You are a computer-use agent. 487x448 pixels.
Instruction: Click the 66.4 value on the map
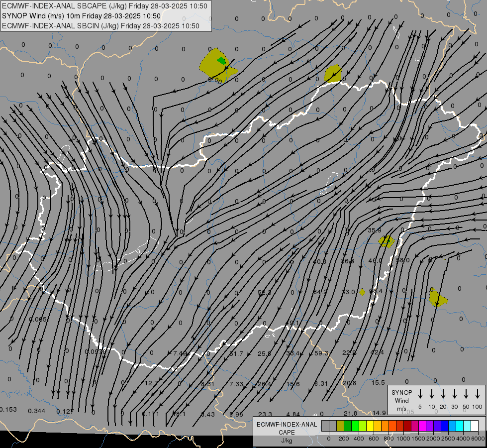(x=376, y=291)
